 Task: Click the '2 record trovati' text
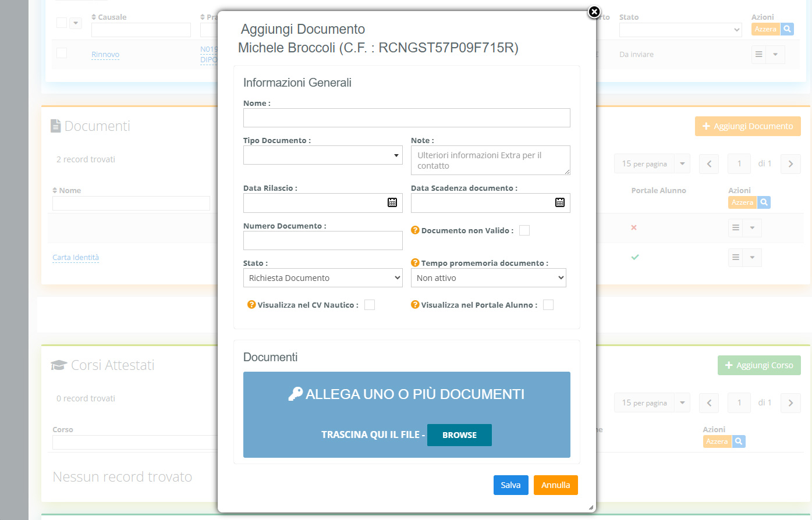(86, 159)
